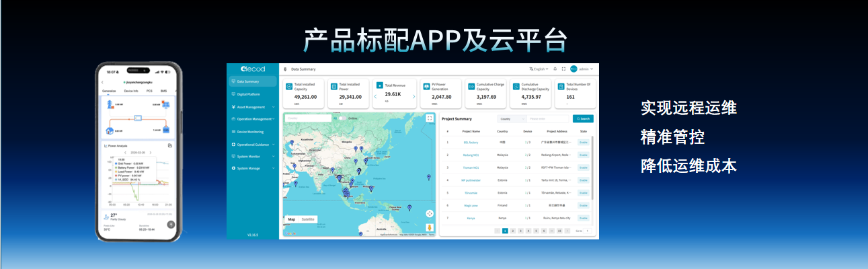Click the Street View pegman icon

coord(430,228)
